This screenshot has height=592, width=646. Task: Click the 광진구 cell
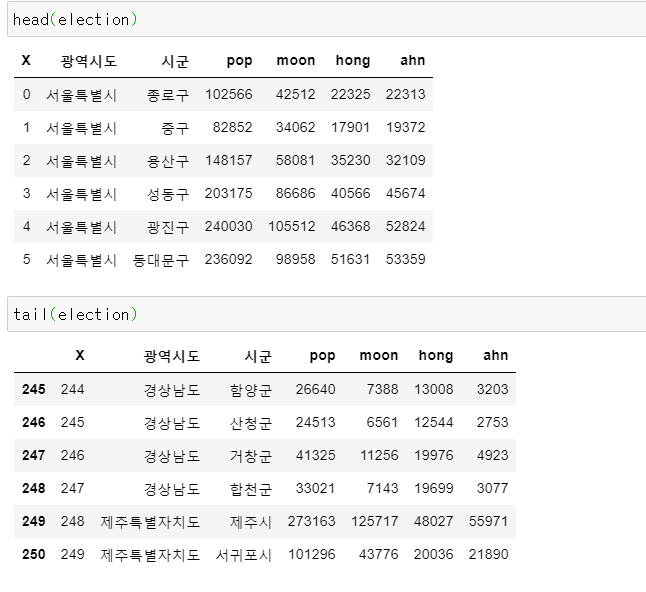click(168, 227)
